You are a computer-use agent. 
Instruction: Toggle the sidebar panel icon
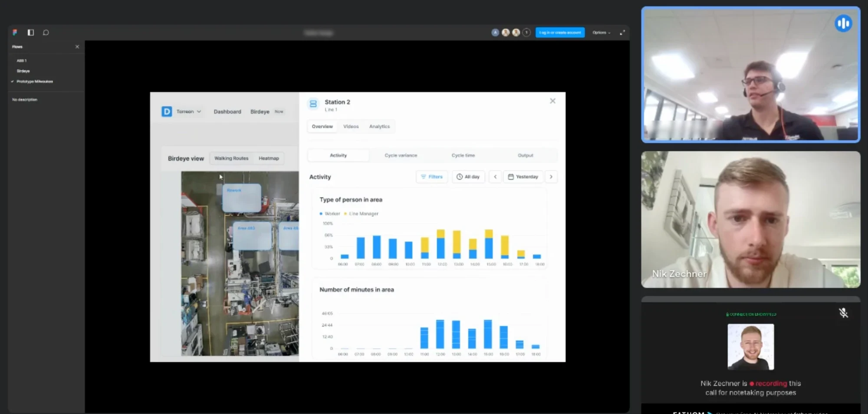click(31, 33)
